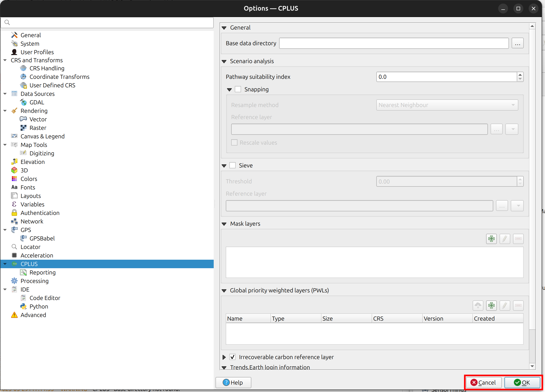
Task: Open User Profiles silhouette icon
Action: point(14,52)
